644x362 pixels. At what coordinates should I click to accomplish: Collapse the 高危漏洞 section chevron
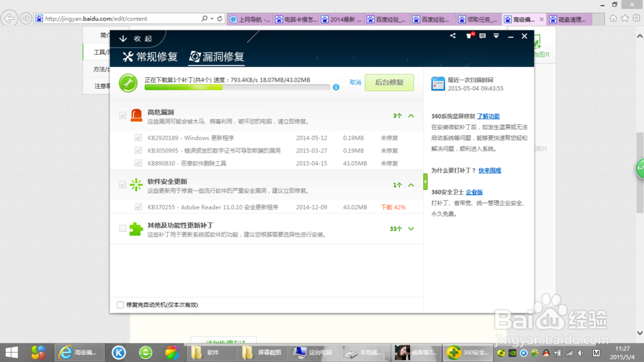click(411, 116)
